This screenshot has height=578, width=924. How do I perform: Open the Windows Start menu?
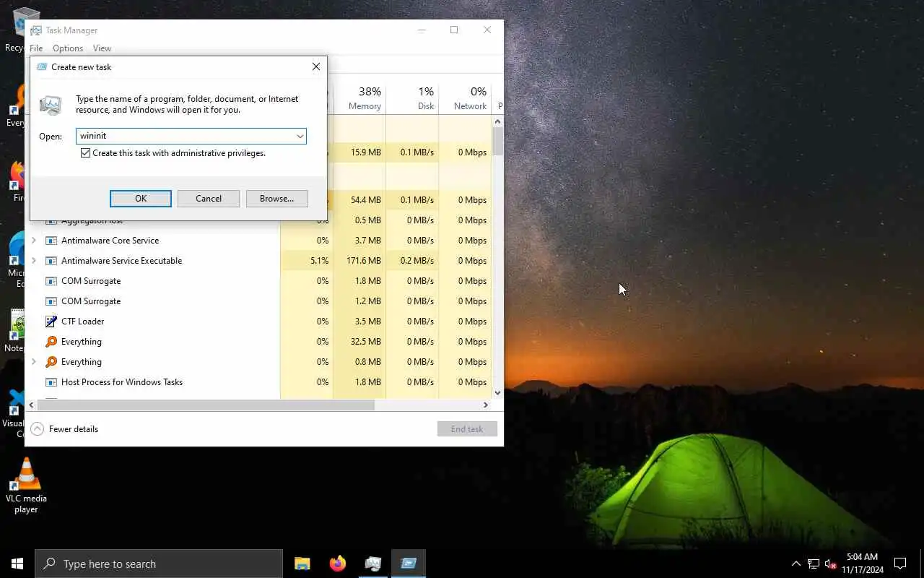[x=17, y=564]
